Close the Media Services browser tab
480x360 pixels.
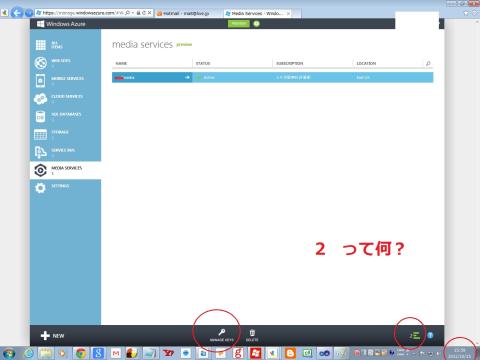pyautogui.click(x=288, y=13)
